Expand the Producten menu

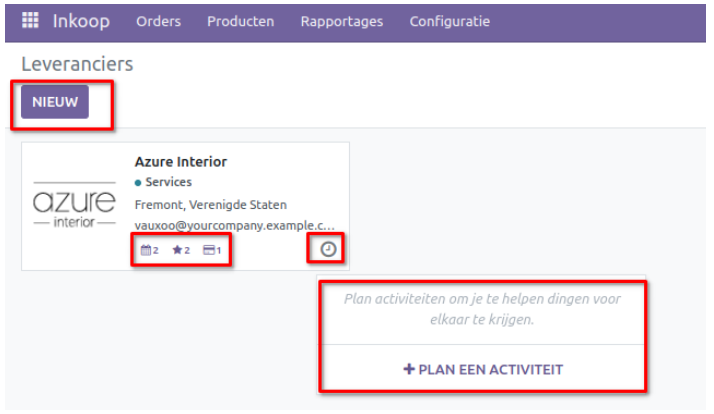(x=240, y=21)
